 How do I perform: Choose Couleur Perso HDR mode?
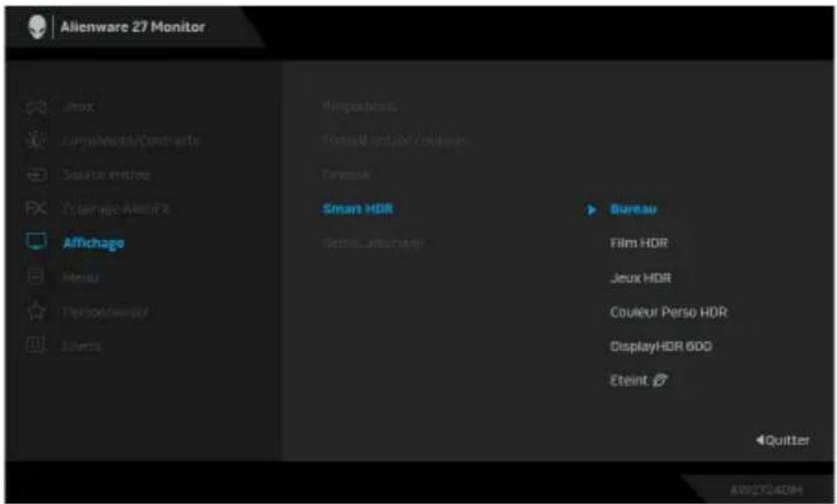point(669,312)
